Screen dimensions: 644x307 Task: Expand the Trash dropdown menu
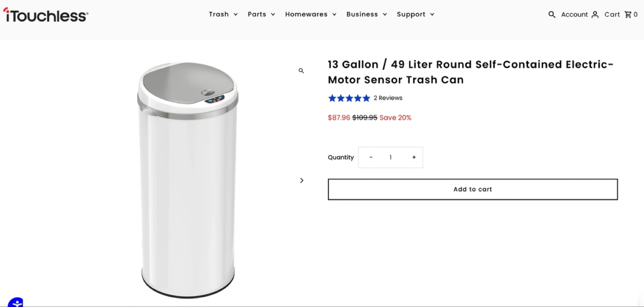(223, 14)
